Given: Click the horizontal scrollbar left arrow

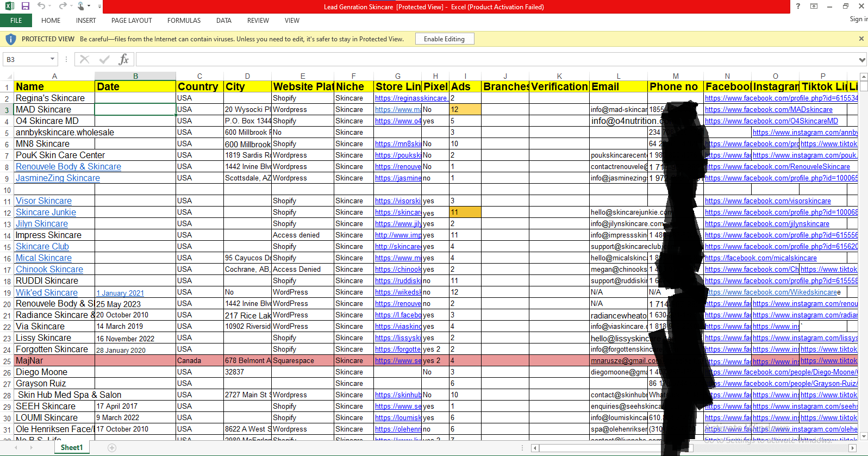Looking at the screenshot, I should (x=535, y=448).
